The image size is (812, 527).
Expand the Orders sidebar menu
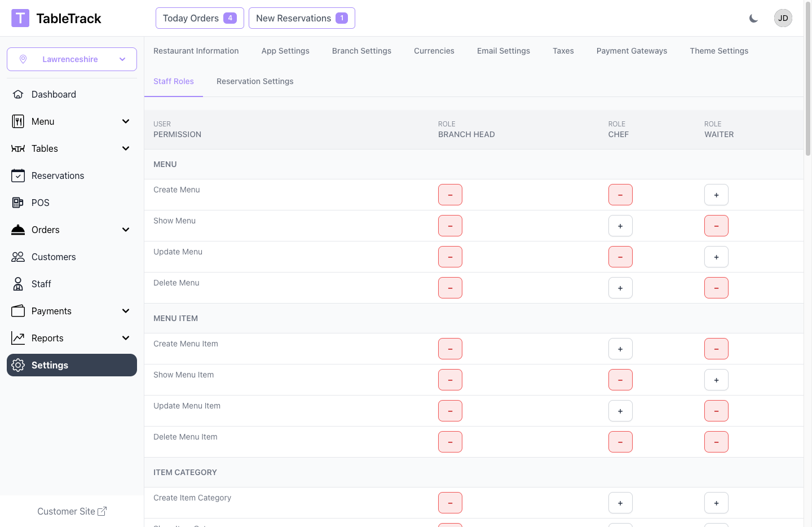point(126,230)
